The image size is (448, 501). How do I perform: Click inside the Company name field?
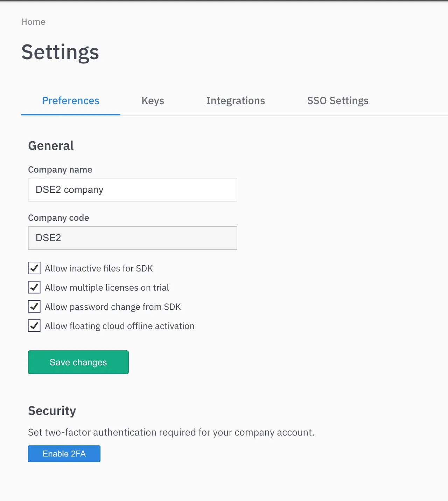point(132,190)
